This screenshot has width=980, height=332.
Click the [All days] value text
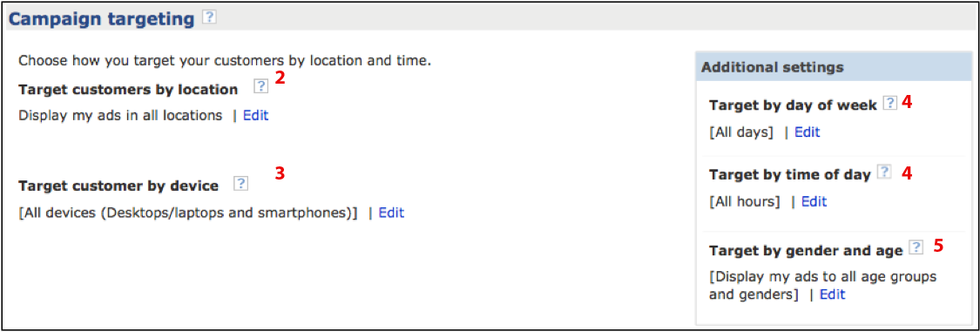pyautogui.click(x=741, y=132)
